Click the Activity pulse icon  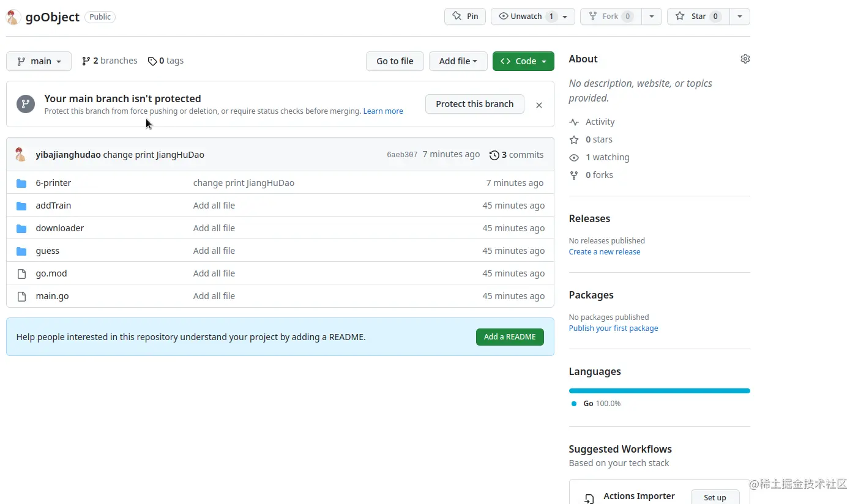(x=574, y=122)
